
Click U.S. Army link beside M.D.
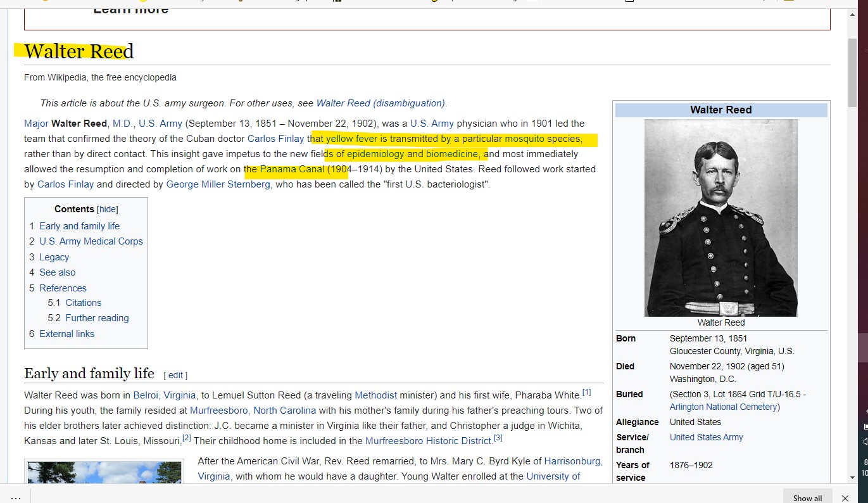[160, 124]
